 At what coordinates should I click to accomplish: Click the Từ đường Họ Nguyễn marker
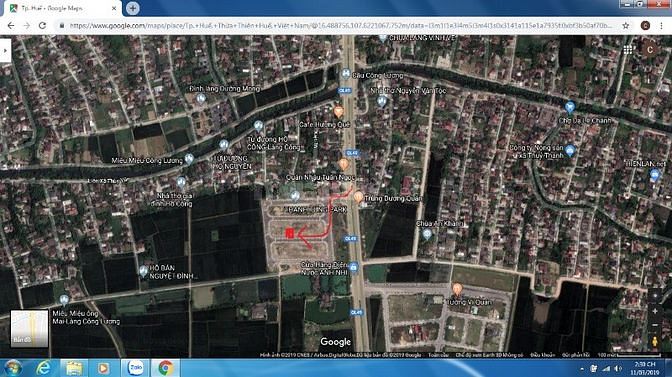click(x=224, y=144)
